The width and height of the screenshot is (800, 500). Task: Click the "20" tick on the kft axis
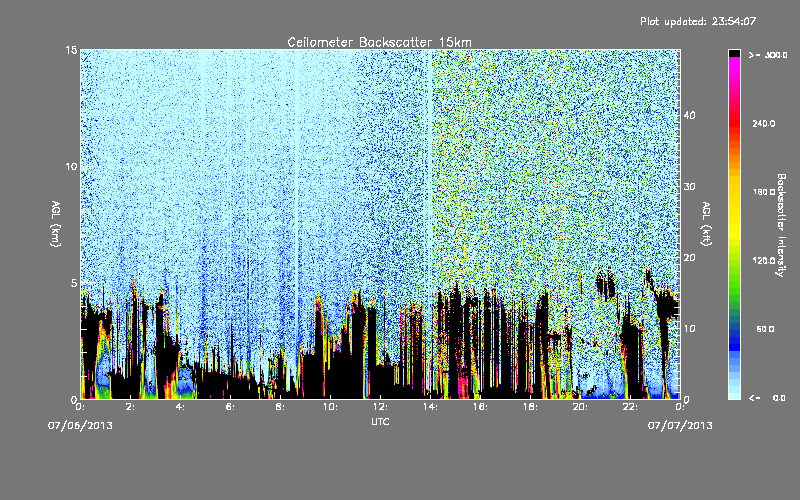coord(689,258)
